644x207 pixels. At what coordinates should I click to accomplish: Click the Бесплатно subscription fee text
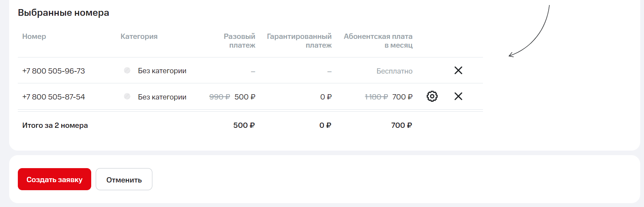(x=394, y=71)
